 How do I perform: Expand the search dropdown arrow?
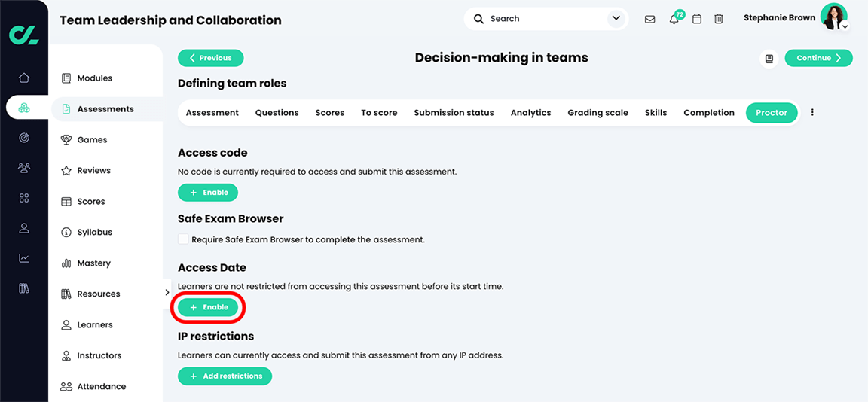pyautogui.click(x=616, y=19)
